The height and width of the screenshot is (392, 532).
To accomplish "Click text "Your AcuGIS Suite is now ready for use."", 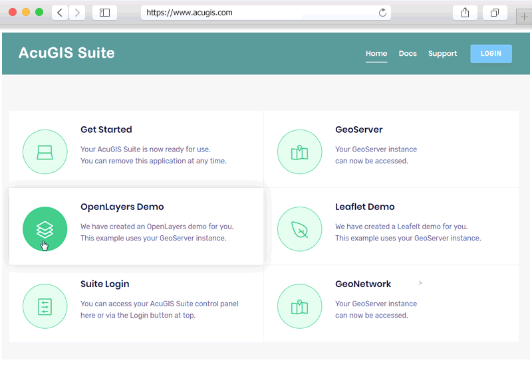I will 146,149.
